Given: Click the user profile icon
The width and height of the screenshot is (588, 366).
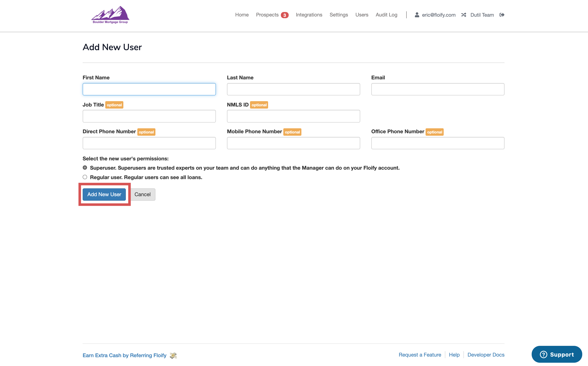Looking at the screenshot, I should tap(417, 15).
